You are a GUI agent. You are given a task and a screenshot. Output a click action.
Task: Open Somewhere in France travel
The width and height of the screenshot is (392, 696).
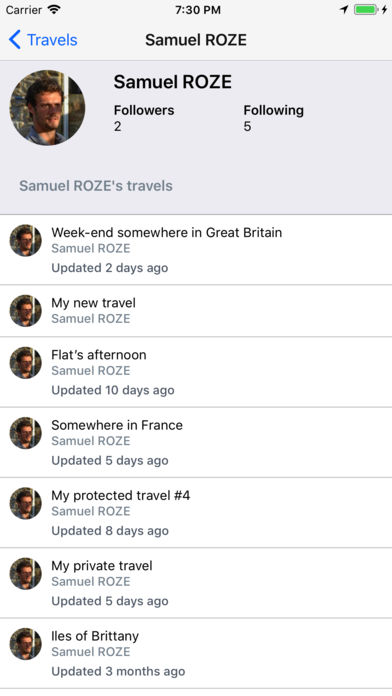[x=196, y=442]
